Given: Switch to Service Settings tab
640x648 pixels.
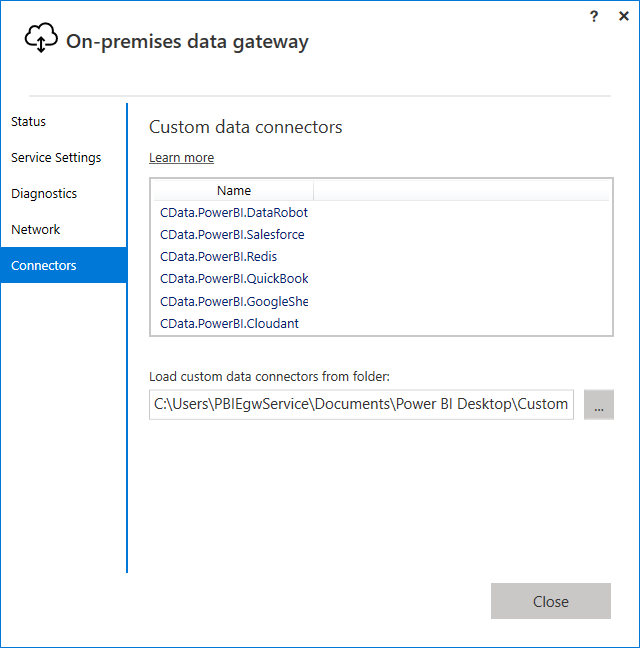Looking at the screenshot, I should [x=56, y=157].
